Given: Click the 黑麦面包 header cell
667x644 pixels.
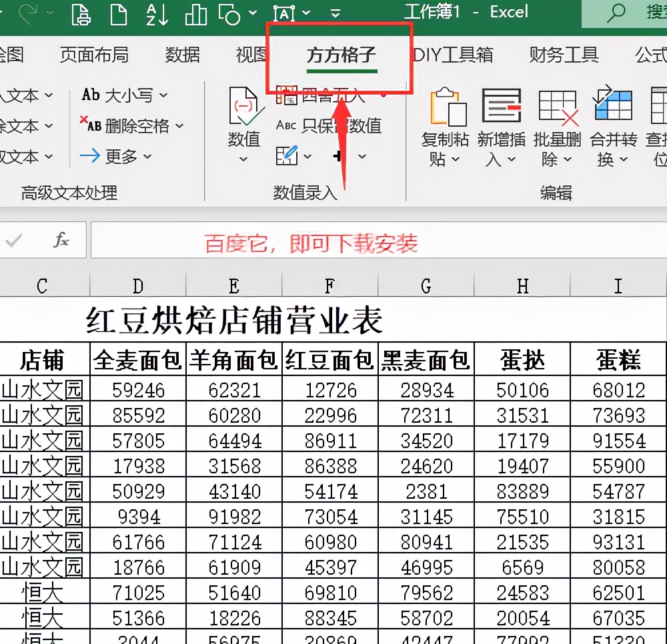Looking at the screenshot, I should click(426, 359).
